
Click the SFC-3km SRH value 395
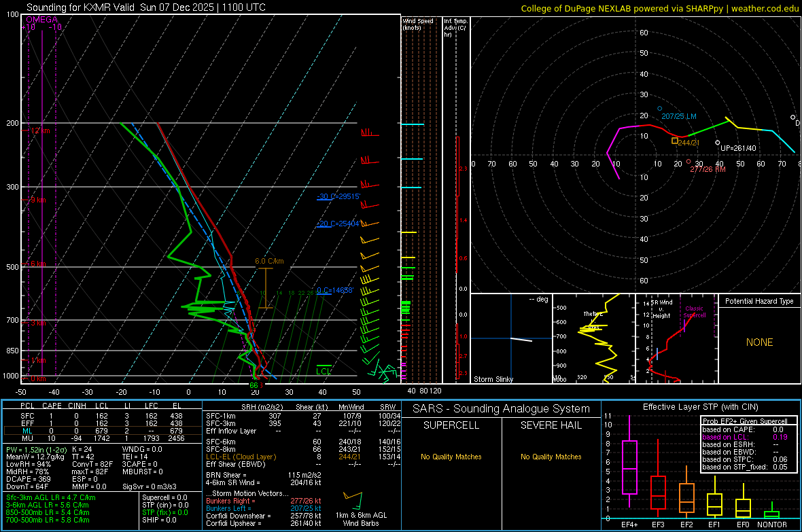click(275, 423)
